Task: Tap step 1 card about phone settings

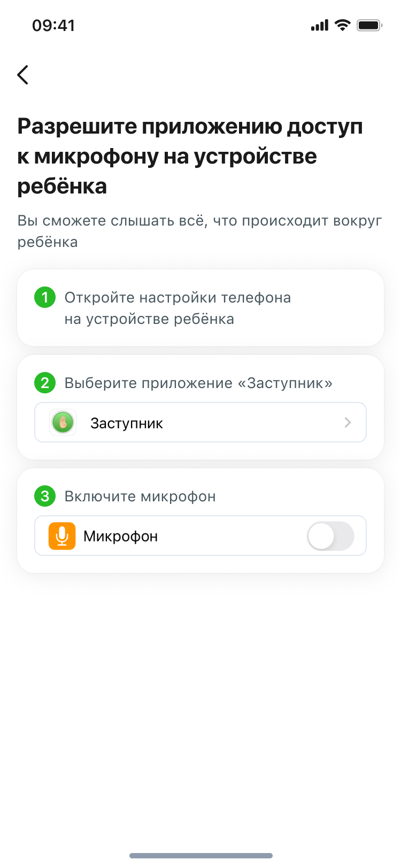Action: 200,308
